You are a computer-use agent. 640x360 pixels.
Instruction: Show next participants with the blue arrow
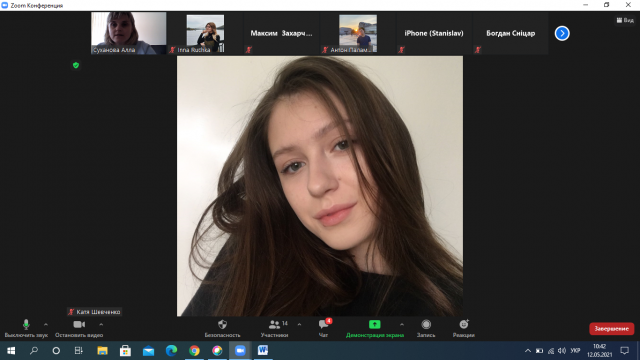point(562,33)
